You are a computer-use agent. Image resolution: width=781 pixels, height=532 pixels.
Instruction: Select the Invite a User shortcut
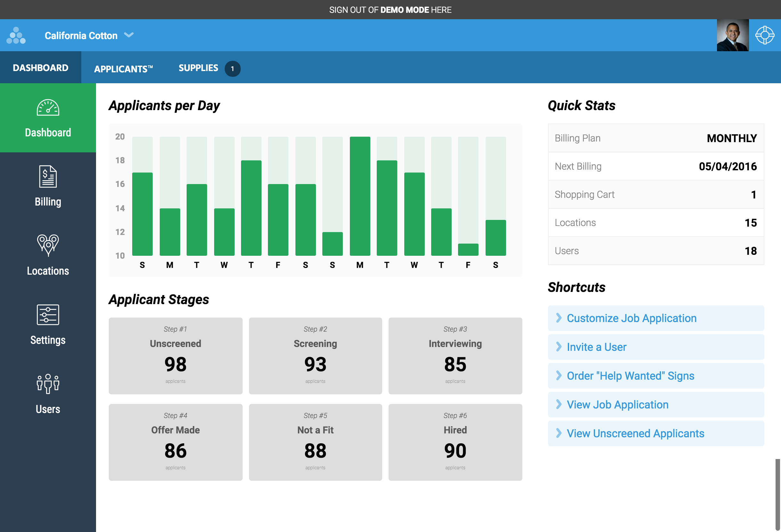point(597,347)
